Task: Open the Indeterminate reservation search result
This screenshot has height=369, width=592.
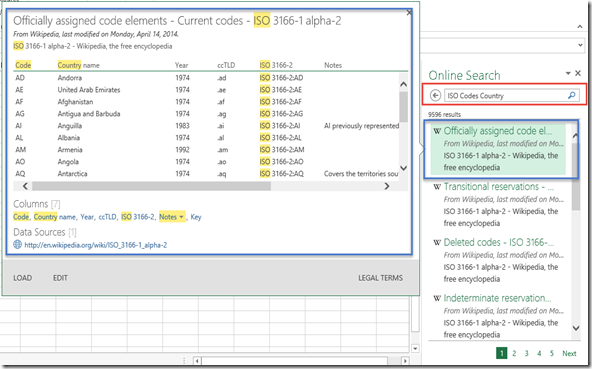Action: [x=497, y=298]
